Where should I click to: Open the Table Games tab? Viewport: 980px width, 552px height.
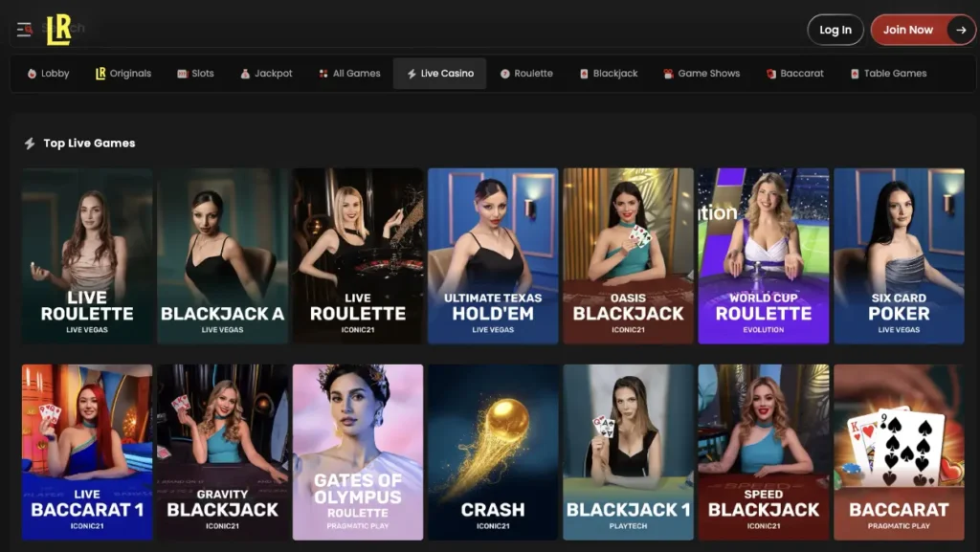click(x=888, y=74)
